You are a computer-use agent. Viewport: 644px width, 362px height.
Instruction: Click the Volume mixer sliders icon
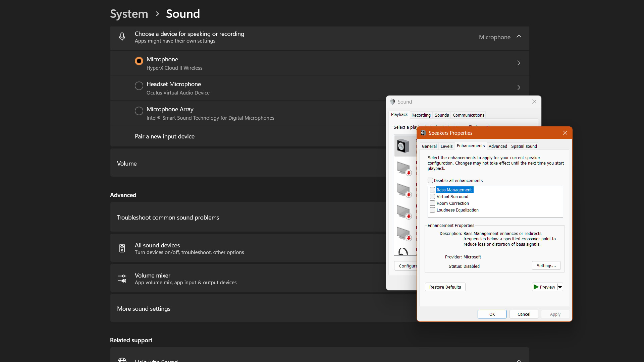pos(122,279)
